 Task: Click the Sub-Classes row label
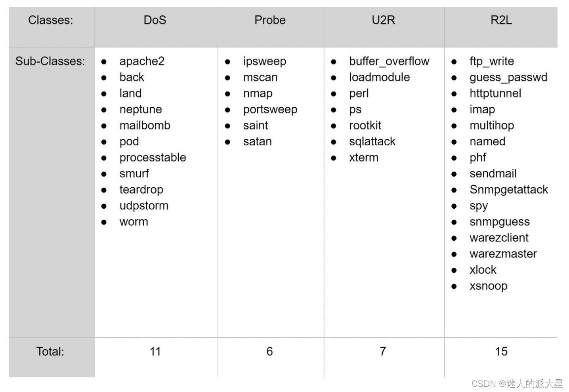pyautogui.click(x=50, y=61)
